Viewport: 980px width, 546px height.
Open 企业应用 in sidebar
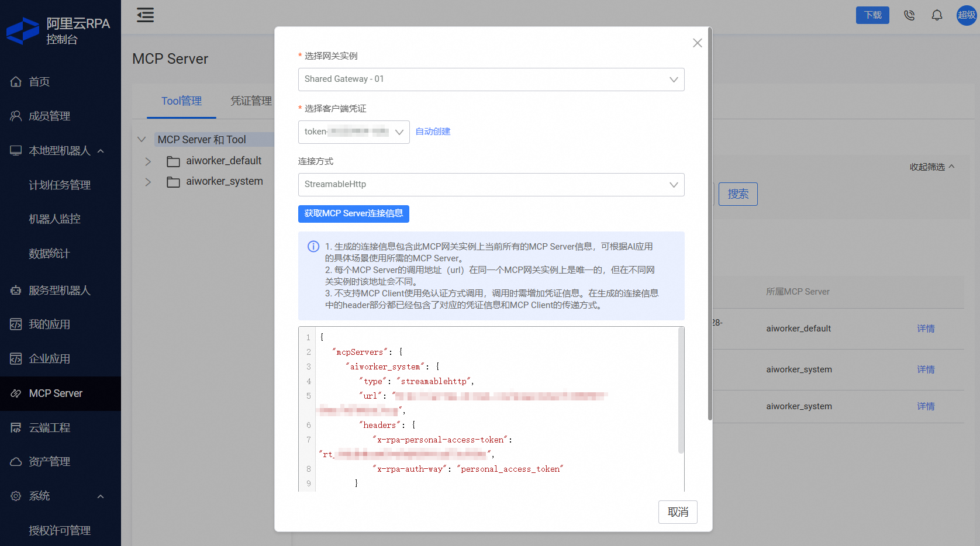[x=60, y=359]
